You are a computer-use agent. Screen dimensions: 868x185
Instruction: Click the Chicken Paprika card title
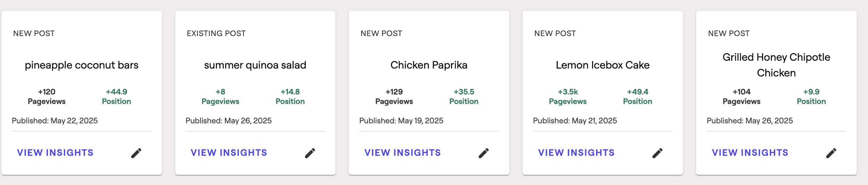(429, 65)
